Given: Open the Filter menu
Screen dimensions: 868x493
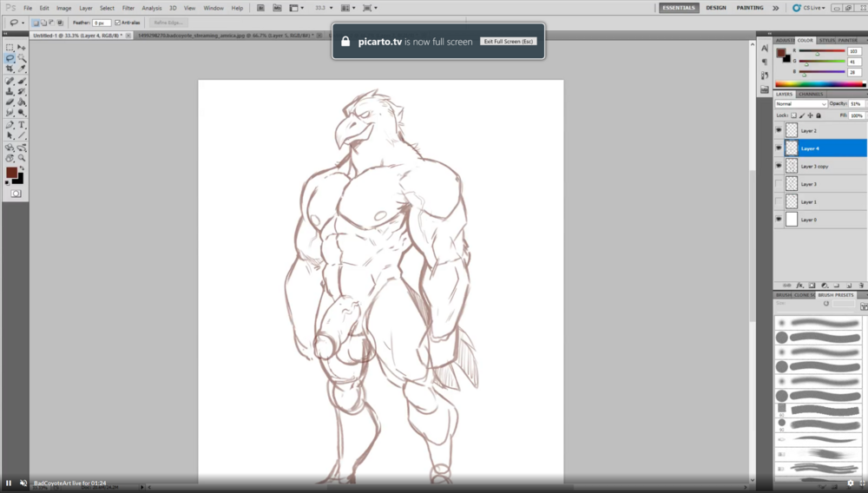Looking at the screenshot, I should tap(128, 8).
